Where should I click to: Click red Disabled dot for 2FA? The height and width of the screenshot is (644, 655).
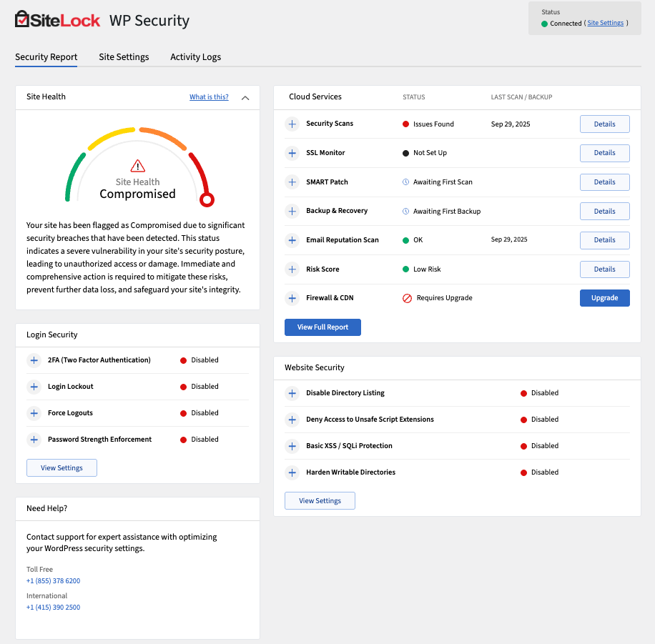(183, 360)
